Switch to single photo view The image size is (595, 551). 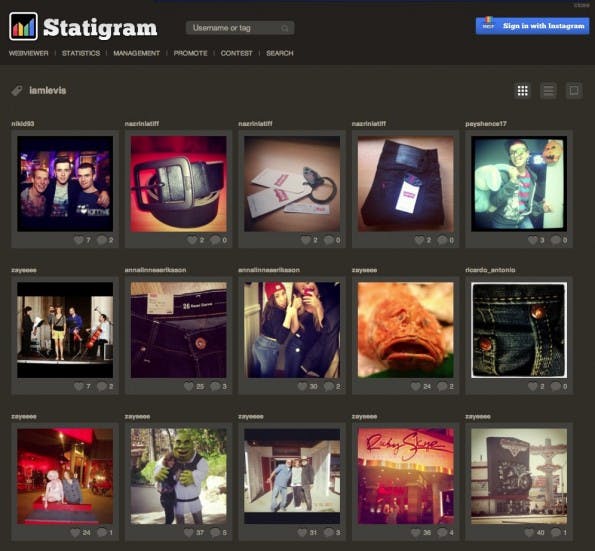pyautogui.click(x=574, y=91)
